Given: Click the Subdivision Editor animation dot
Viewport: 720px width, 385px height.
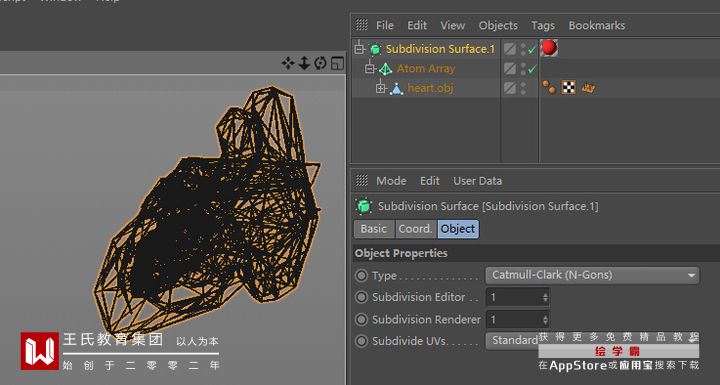Looking at the screenshot, I should coord(361,297).
